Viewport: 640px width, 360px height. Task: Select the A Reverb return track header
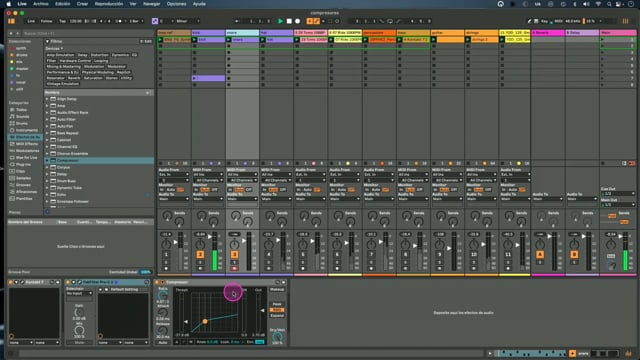tap(548, 32)
